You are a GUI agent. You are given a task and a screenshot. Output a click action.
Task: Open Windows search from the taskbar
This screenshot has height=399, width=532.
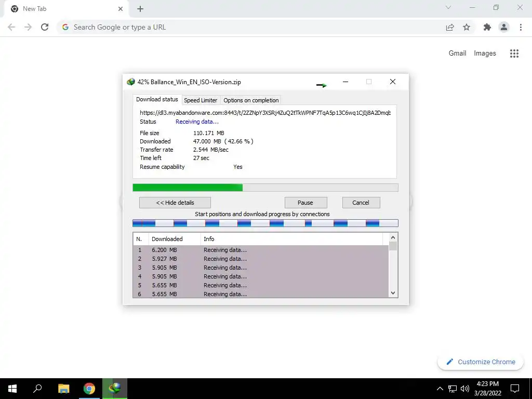[37, 389]
